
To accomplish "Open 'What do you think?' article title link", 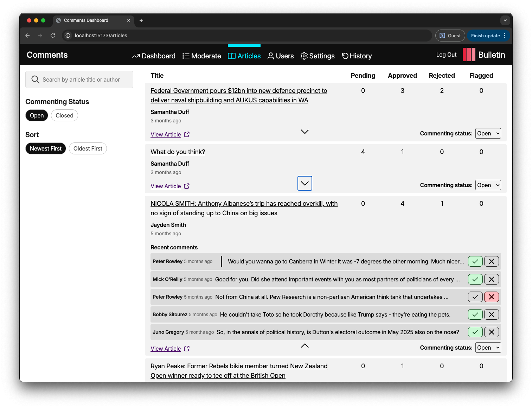I will pos(178,152).
